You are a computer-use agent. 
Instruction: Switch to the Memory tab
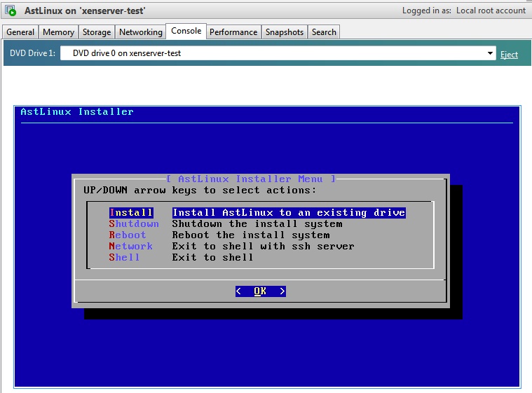[x=58, y=32]
